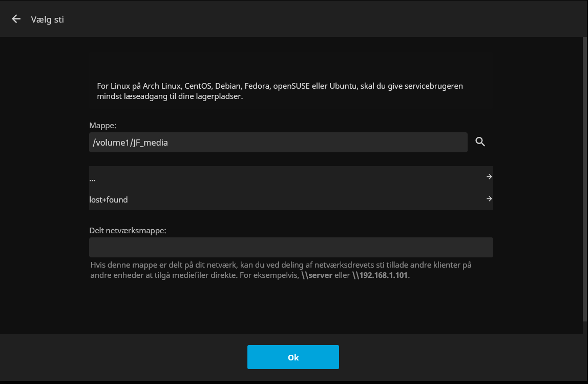
Task: Click the arrow on the lost+found row
Action: pos(489,199)
